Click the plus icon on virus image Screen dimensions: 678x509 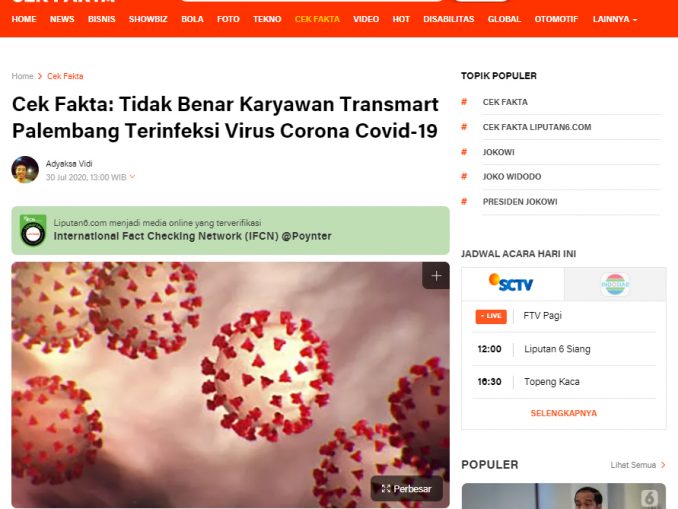click(x=436, y=276)
